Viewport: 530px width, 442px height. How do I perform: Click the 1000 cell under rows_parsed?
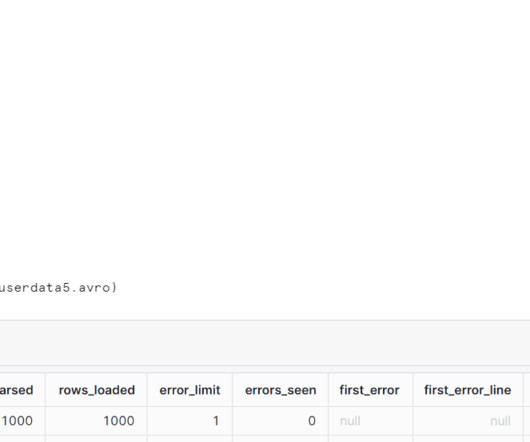click(x=22, y=421)
